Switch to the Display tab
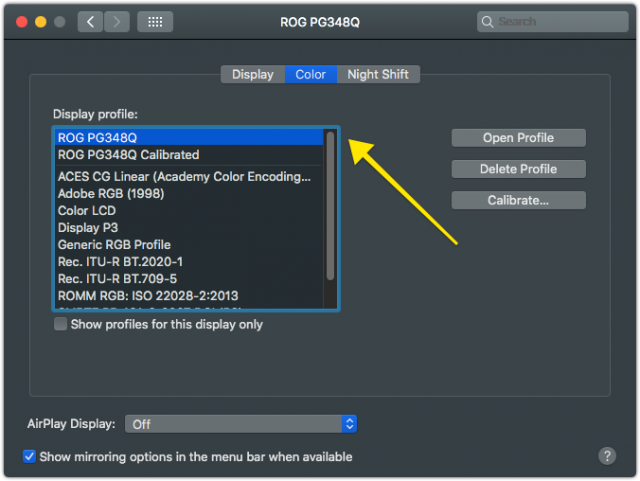 (253, 74)
